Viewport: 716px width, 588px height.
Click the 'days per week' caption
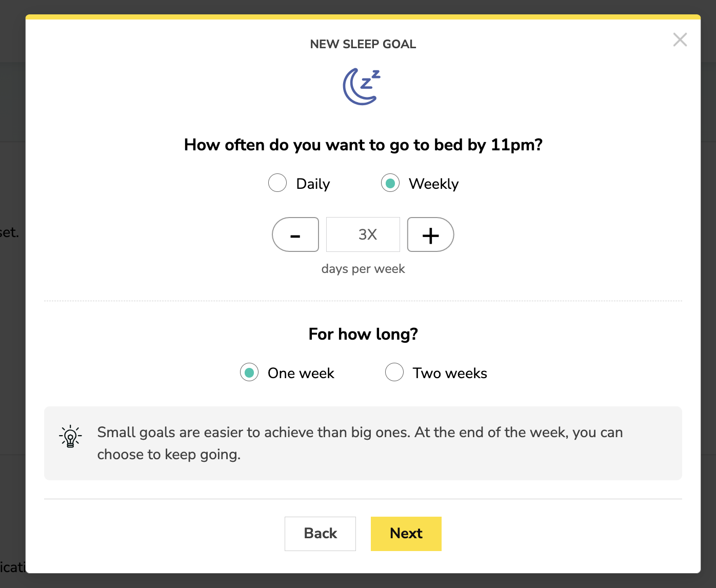coord(363,269)
